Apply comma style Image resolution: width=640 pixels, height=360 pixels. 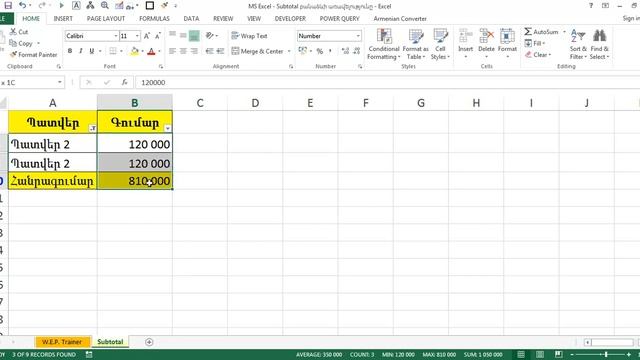coord(330,51)
